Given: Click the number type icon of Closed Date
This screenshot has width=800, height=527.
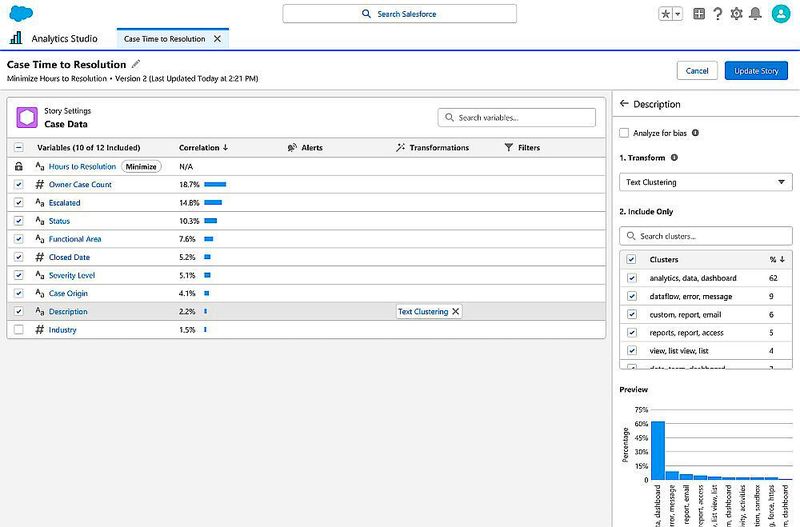Looking at the screenshot, I should [x=39, y=257].
